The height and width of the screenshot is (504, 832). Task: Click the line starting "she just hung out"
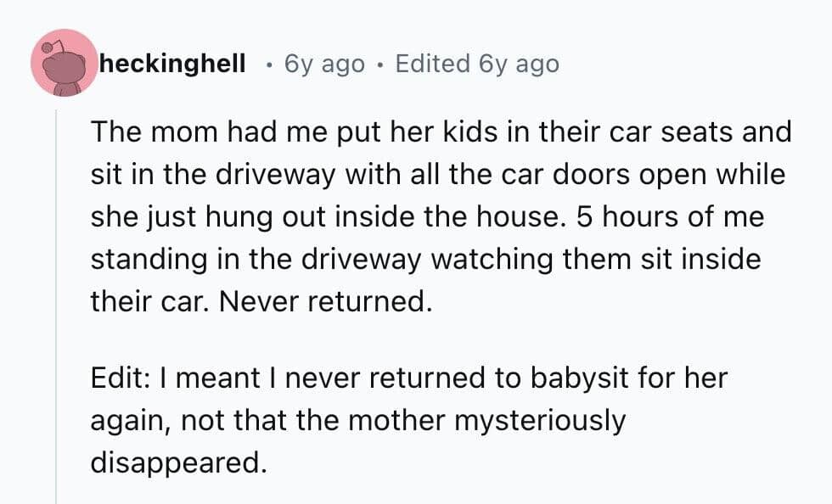pyautogui.click(x=427, y=216)
